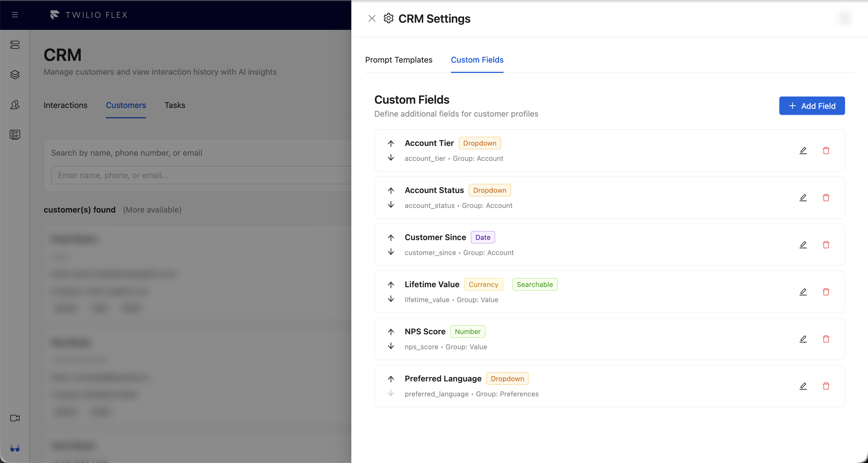868x463 pixels.
Task: Switch to the Interactions tab
Action: (65, 105)
